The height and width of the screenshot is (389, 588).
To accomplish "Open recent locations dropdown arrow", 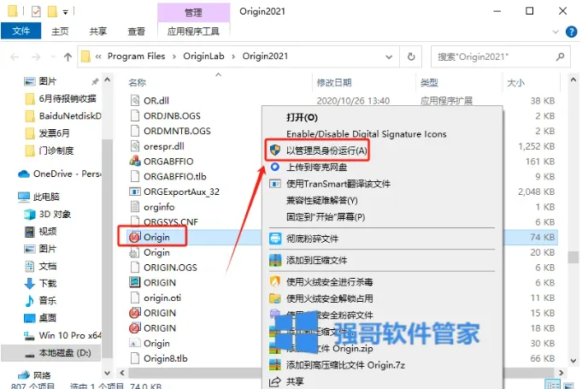I will click(x=53, y=57).
